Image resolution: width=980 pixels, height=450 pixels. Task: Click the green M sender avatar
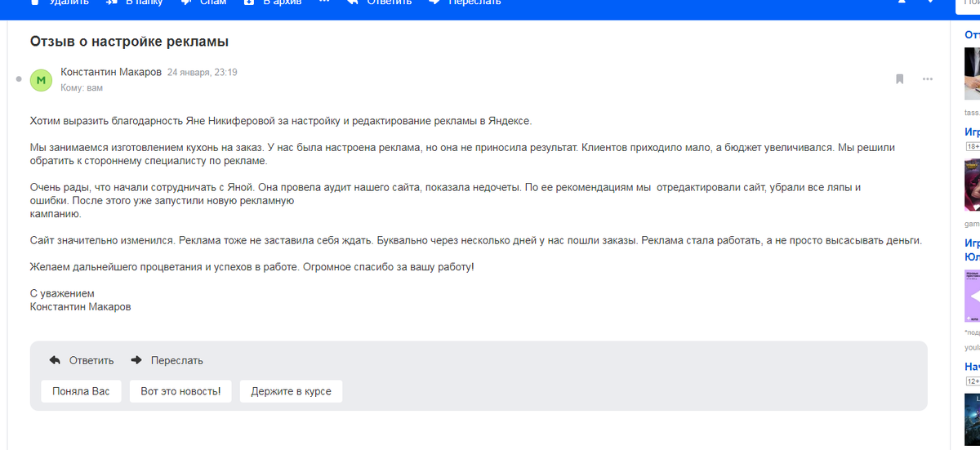tap(41, 80)
